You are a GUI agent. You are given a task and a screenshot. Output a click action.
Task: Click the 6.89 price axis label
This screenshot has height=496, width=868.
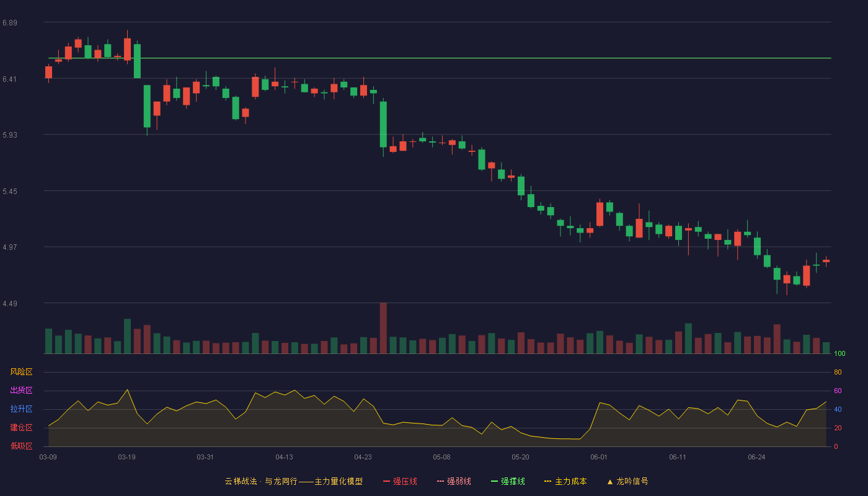(10, 23)
